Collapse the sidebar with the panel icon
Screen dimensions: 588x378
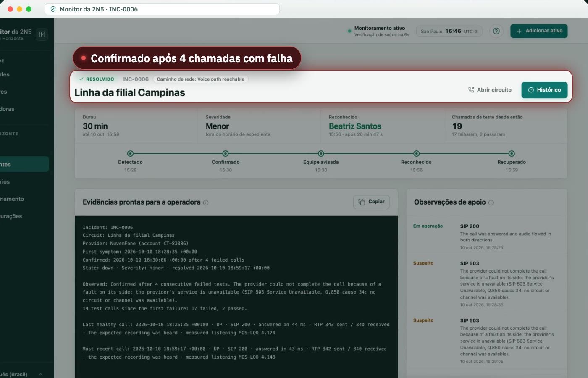click(x=42, y=34)
